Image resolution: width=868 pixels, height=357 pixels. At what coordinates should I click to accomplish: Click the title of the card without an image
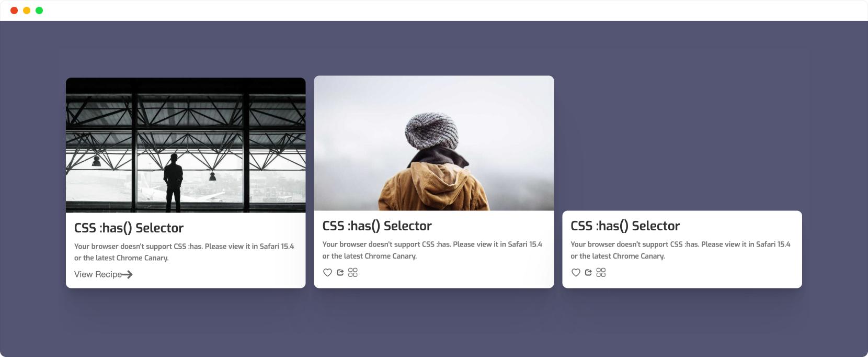click(x=625, y=226)
